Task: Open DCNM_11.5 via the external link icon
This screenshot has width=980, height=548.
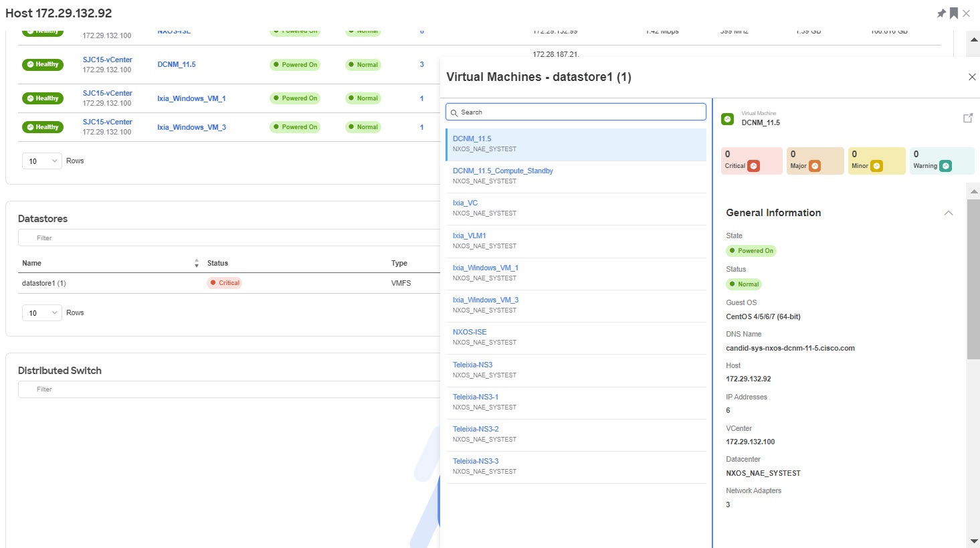Action: click(x=968, y=117)
